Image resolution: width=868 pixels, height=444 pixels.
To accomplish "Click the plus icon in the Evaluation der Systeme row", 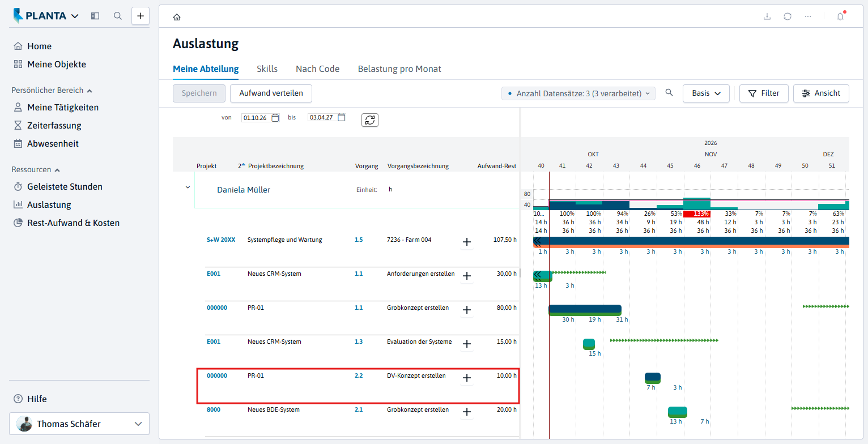I will pyautogui.click(x=467, y=344).
